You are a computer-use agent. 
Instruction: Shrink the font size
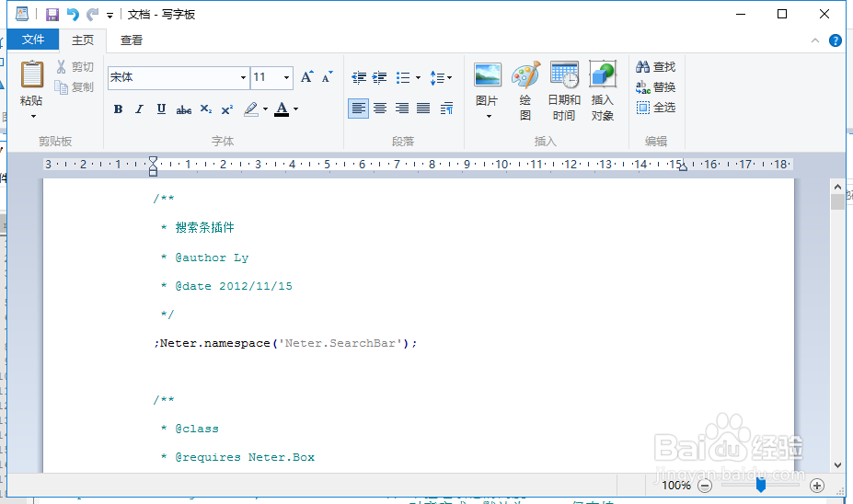(327, 77)
